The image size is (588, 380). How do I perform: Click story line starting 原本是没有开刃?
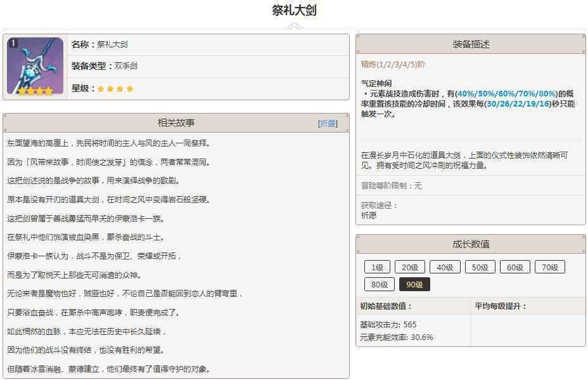tap(109, 199)
